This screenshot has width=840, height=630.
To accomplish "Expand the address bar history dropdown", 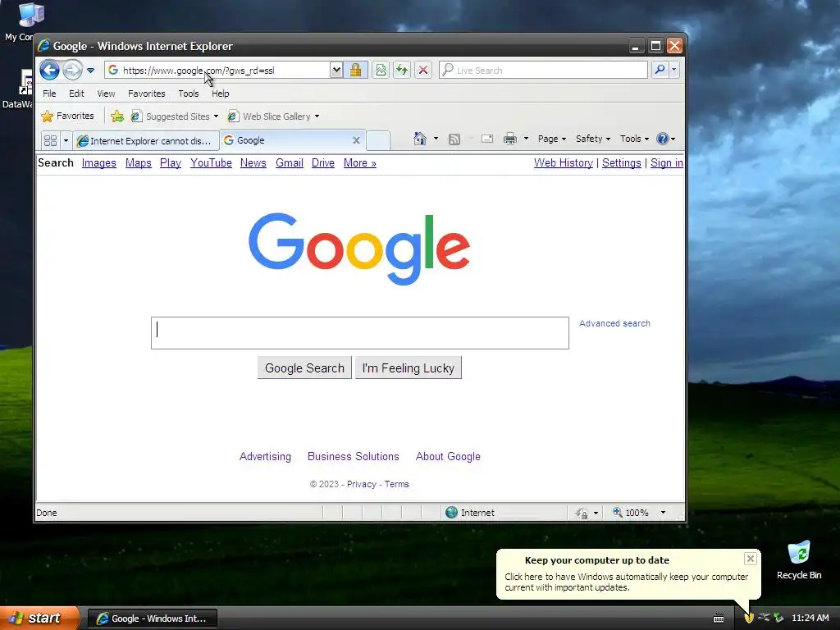I will pyautogui.click(x=336, y=70).
